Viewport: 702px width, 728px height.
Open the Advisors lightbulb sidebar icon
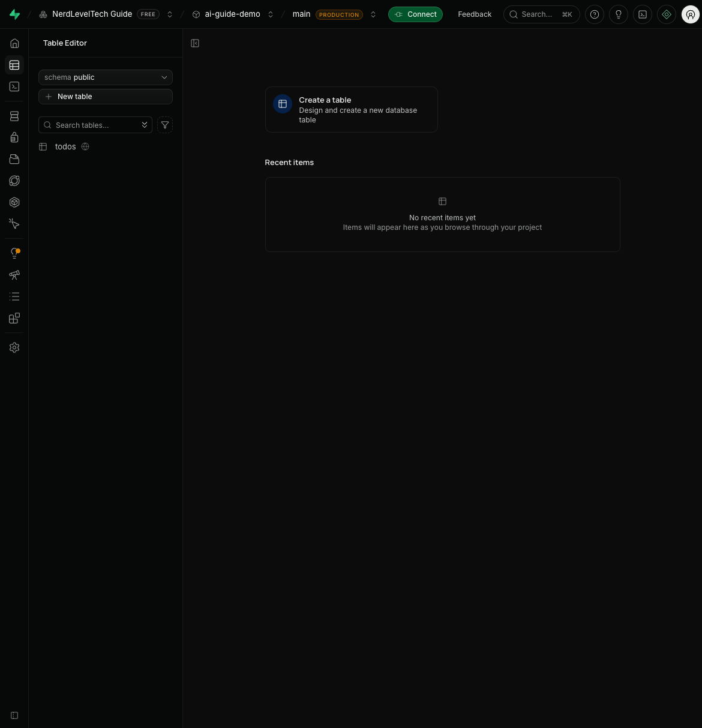(14, 253)
